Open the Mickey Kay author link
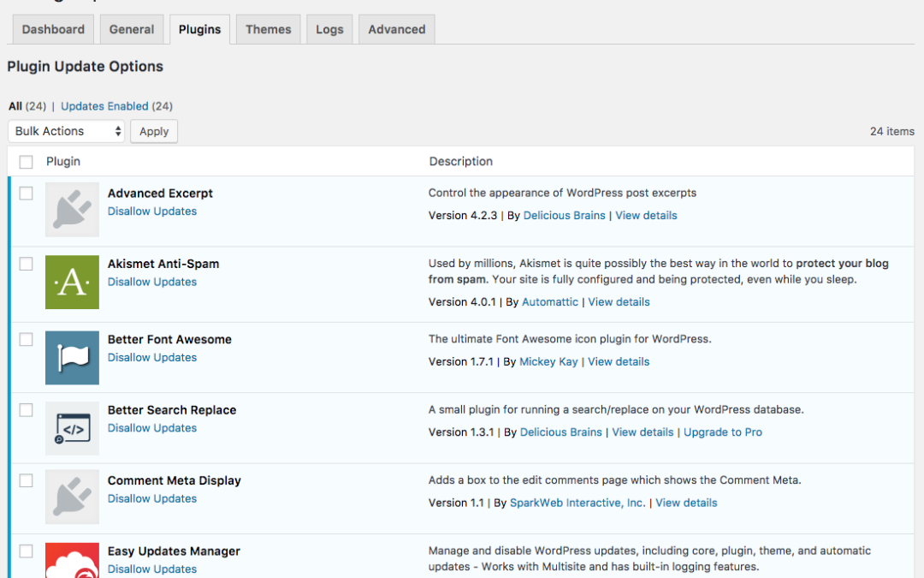 tap(548, 361)
